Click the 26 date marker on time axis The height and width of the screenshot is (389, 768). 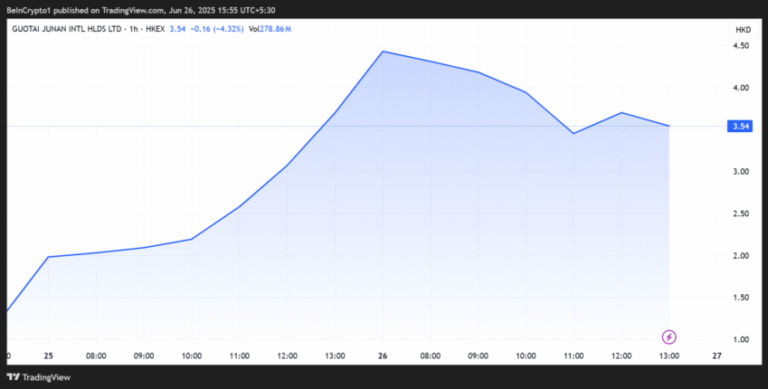[x=383, y=356]
